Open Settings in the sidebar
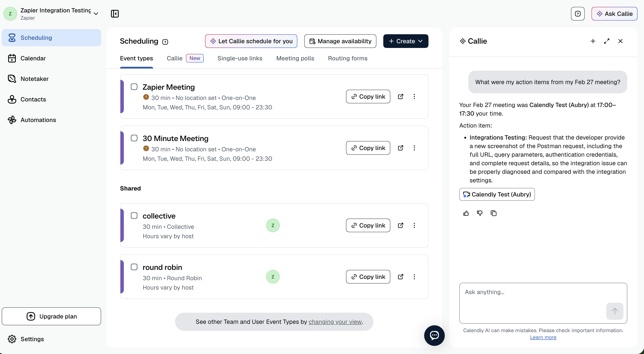Viewport: 644px width, 354px height. coord(51,339)
